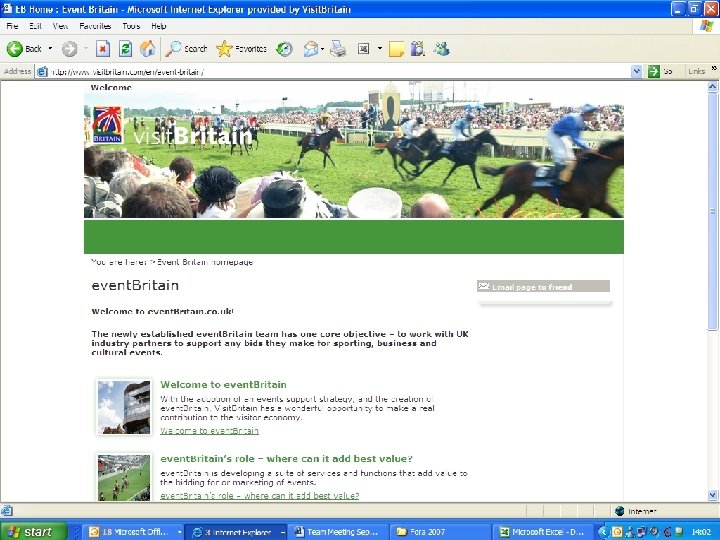Print the page with printer icon
Screen dimensions: 720x540
[338, 49]
